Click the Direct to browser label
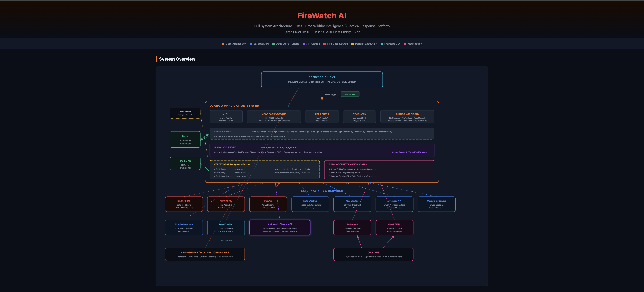Screen dimensions: 644x292 click(x=226, y=241)
